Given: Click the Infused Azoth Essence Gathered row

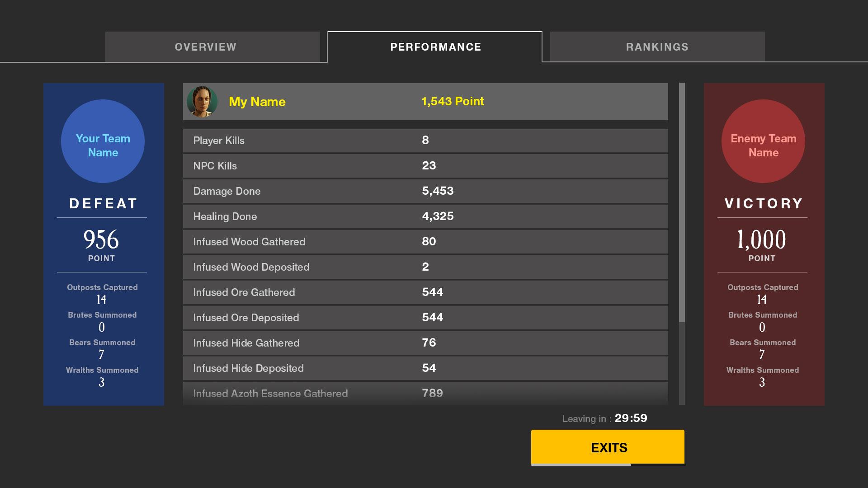Looking at the screenshot, I should click(425, 394).
